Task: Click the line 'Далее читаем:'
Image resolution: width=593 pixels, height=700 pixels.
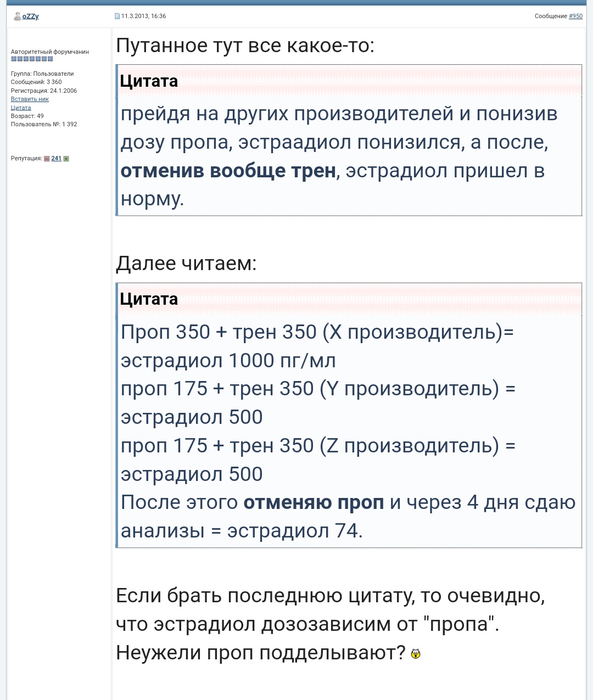Action: pos(186,264)
